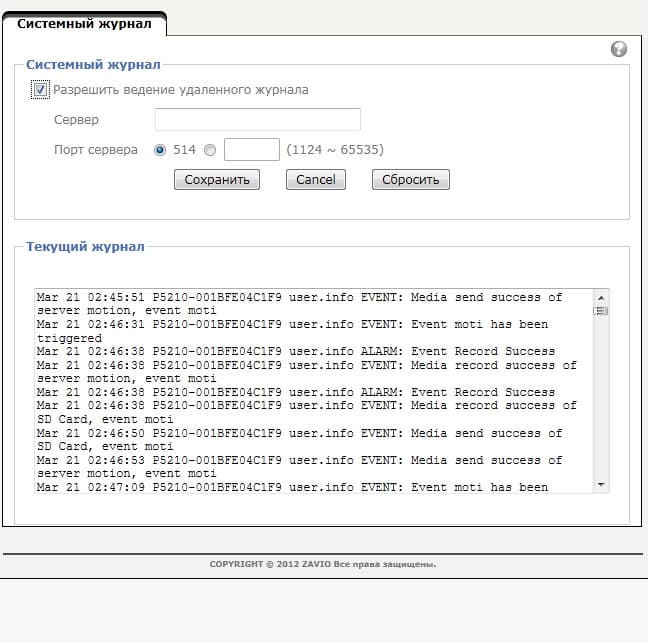Image resolution: width=648 pixels, height=643 pixels.
Task: Toggle the Разрешить ведение удаленного журнала checkbox
Action: click(40, 90)
